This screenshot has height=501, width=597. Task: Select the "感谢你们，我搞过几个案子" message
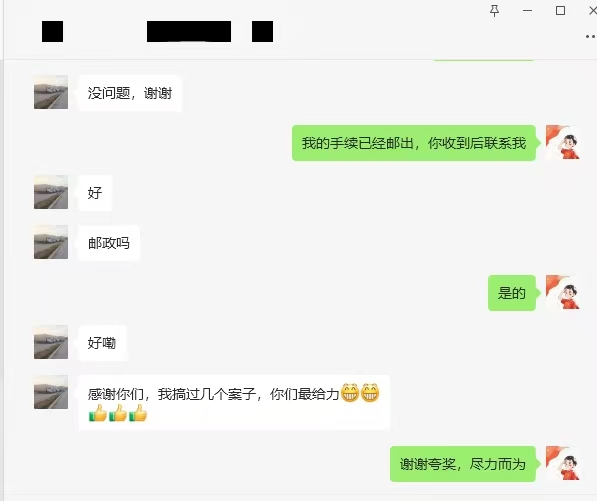click(x=234, y=403)
